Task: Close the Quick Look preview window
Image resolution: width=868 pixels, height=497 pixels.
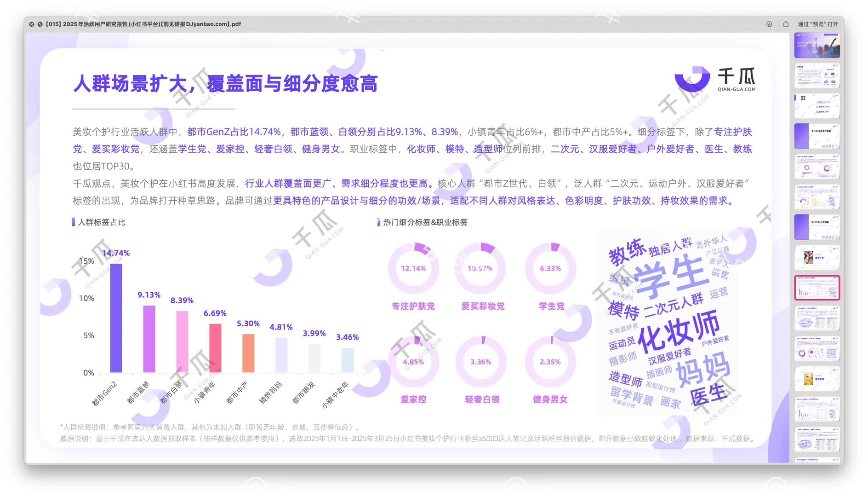Action: [x=31, y=24]
